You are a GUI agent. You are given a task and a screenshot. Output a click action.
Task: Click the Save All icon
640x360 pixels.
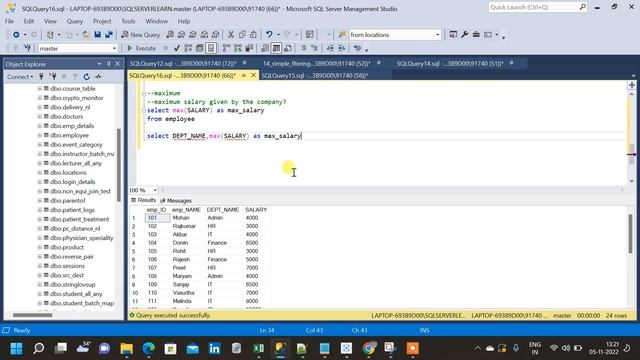[x=109, y=35]
